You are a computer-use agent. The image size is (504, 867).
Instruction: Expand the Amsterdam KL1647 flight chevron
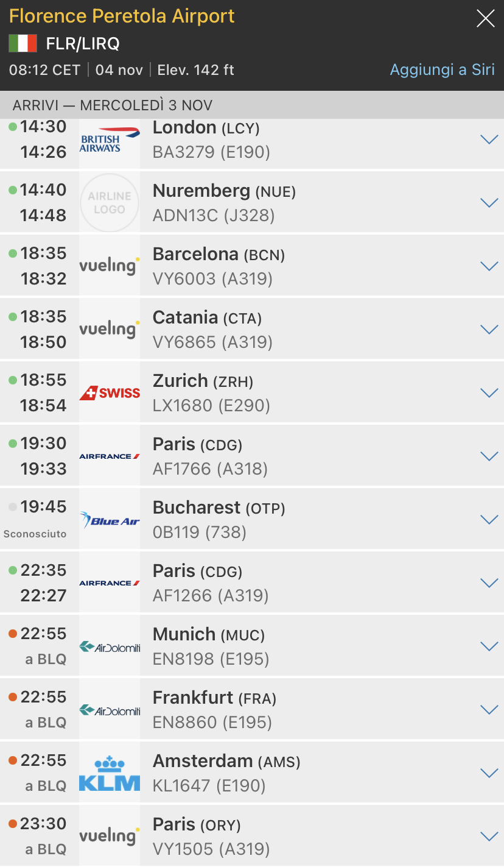[x=489, y=773]
